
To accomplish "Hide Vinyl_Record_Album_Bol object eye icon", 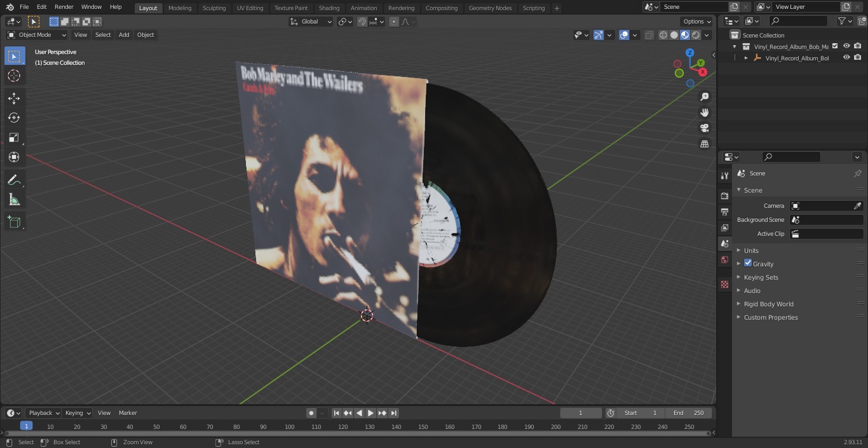I will 846,58.
